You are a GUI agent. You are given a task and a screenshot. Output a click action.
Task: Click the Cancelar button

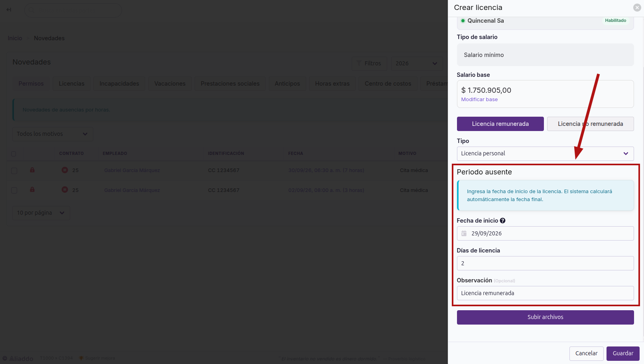pos(586,354)
